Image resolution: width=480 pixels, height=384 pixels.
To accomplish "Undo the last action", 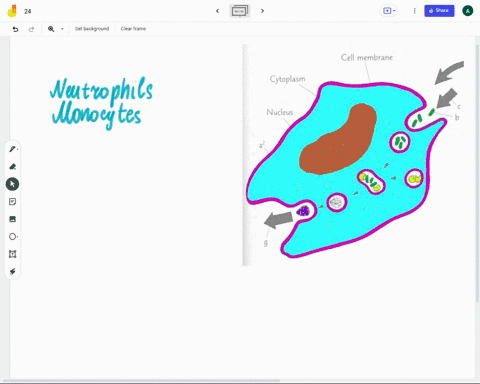I will coord(15,29).
